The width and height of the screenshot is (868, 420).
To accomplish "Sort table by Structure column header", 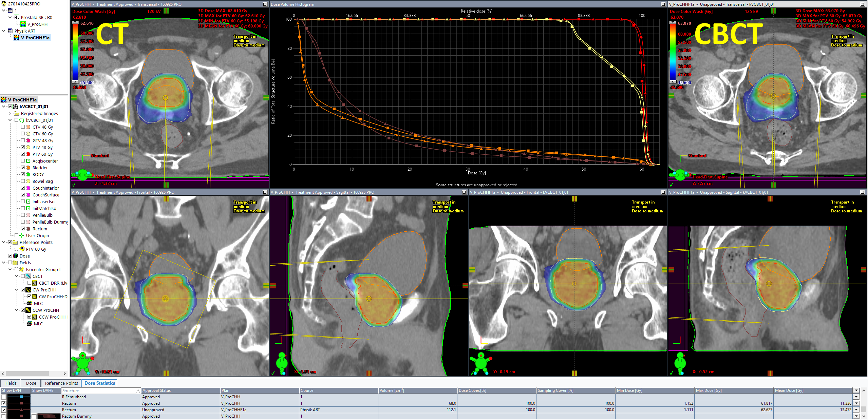I will pyautogui.click(x=98, y=390).
